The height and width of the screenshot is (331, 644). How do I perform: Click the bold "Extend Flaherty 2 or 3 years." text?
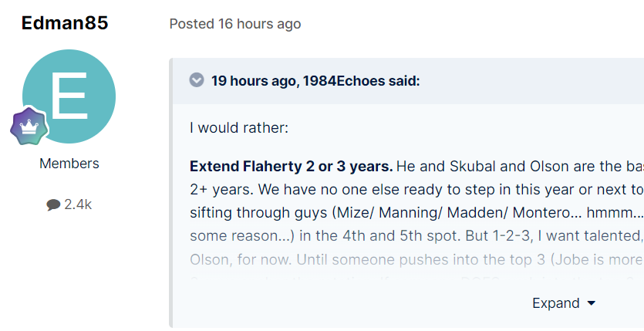click(291, 167)
